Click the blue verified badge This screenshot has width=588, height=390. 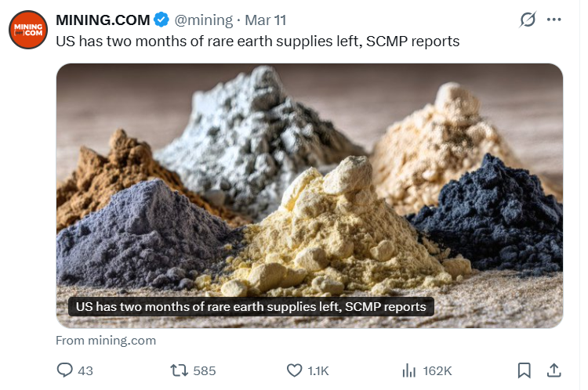coord(162,20)
